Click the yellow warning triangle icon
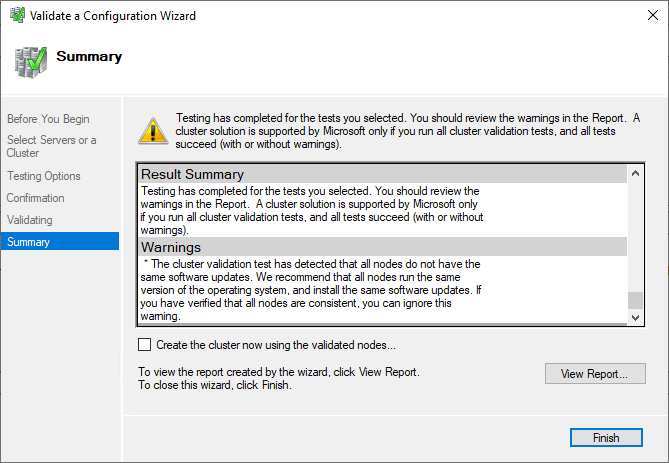669x463 pixels. [152, 129]
